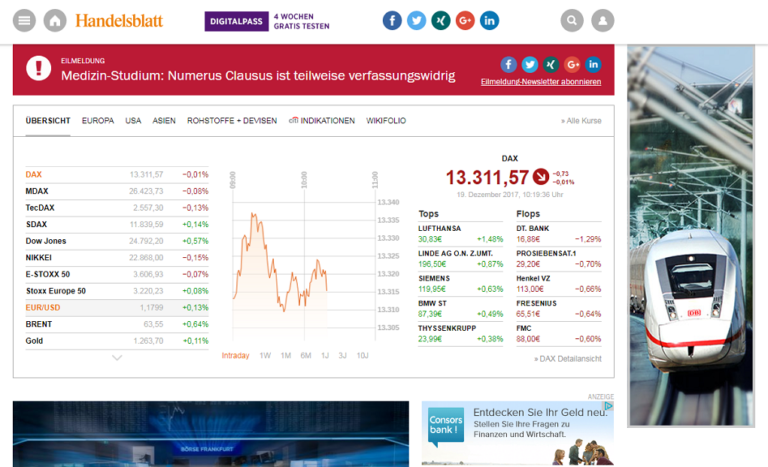Switch to the USA tab
Screen dimensions: 768x467
[133, 121]
